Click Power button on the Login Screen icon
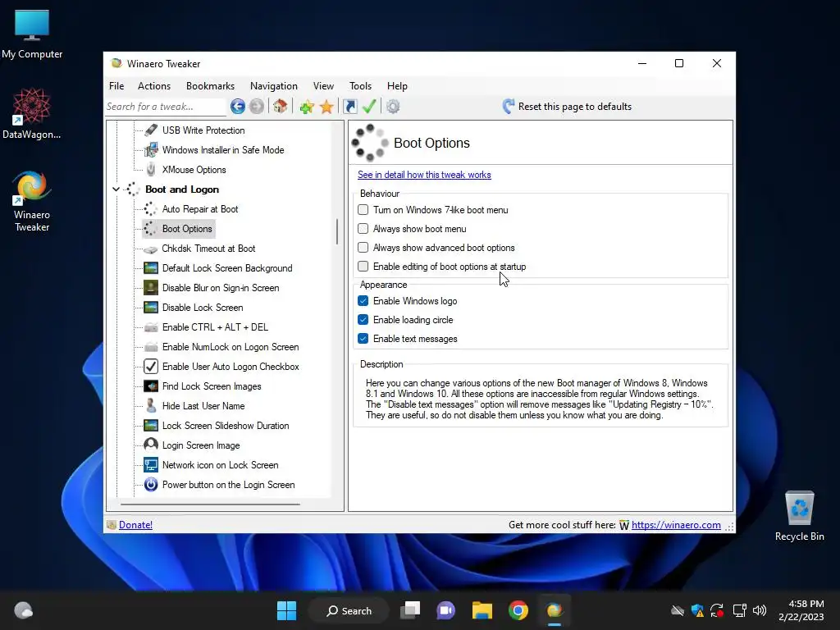The height and width of the screenshot is (630, 840). (x=151, y=485)
